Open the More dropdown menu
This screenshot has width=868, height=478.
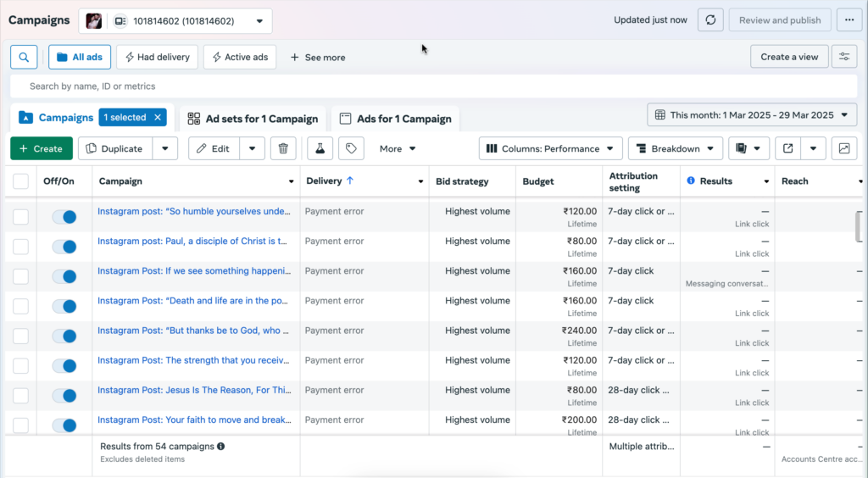click(398, 149)
